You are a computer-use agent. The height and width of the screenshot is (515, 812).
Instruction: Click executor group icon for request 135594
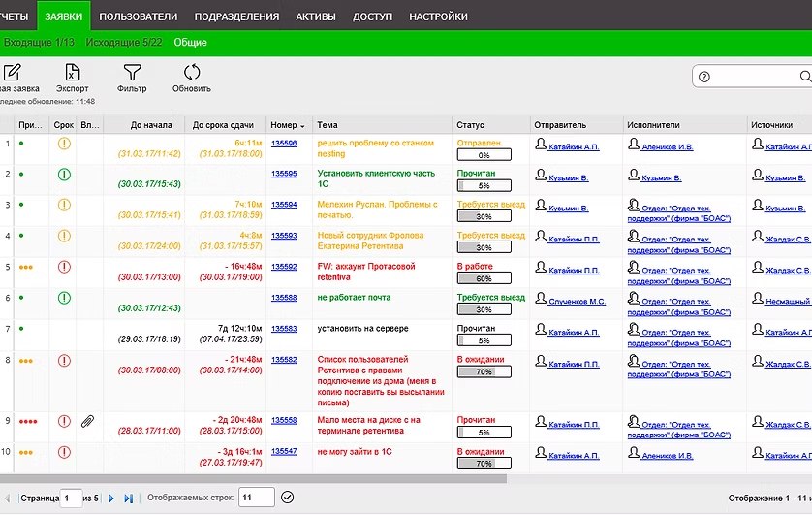coord(634,206)
